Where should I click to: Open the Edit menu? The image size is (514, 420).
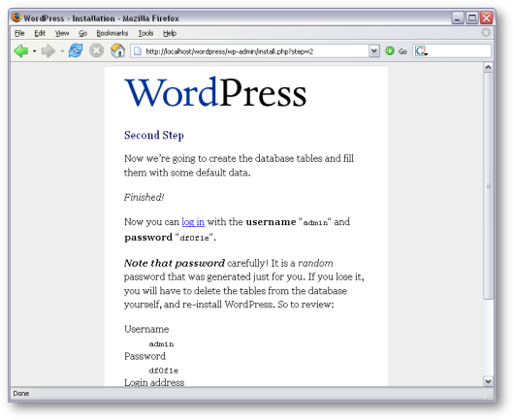(40, 33)
